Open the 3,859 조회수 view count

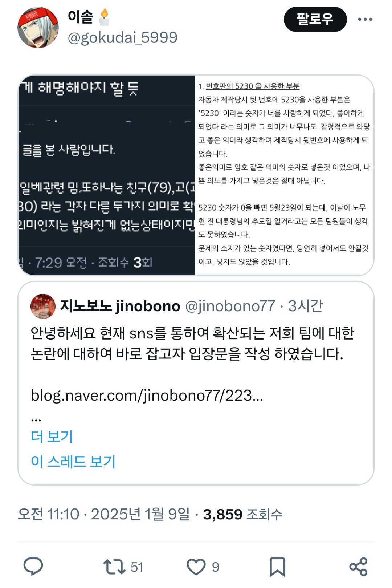tap(242, 514)
